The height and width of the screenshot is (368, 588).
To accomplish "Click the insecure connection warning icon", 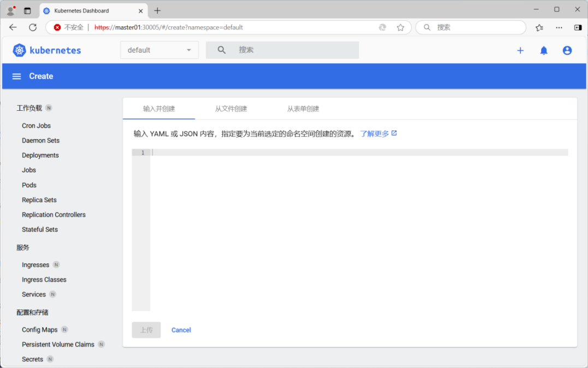I will coord(57,27).
